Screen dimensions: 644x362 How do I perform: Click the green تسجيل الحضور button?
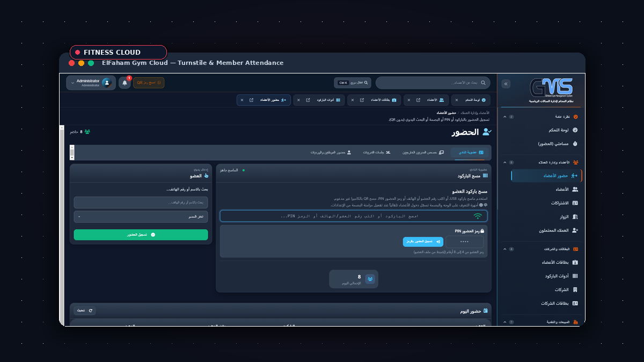pos(141,235)
